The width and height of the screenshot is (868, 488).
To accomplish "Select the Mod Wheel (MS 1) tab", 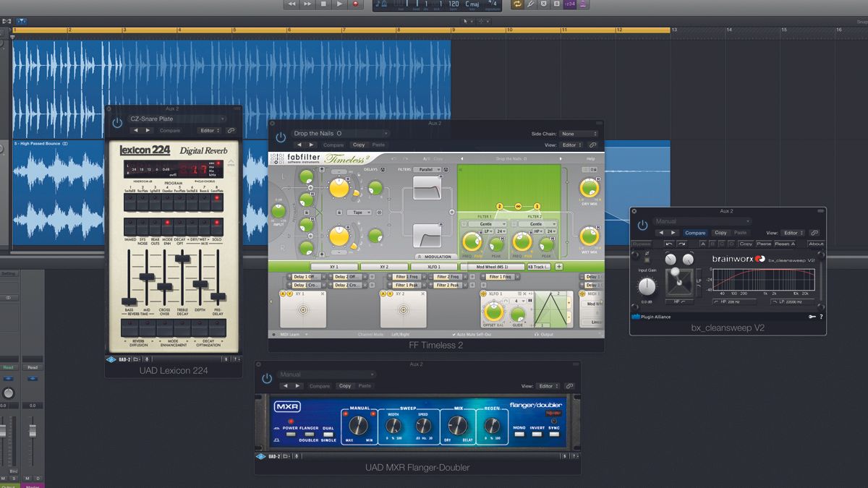I will [x=492, y=267].
